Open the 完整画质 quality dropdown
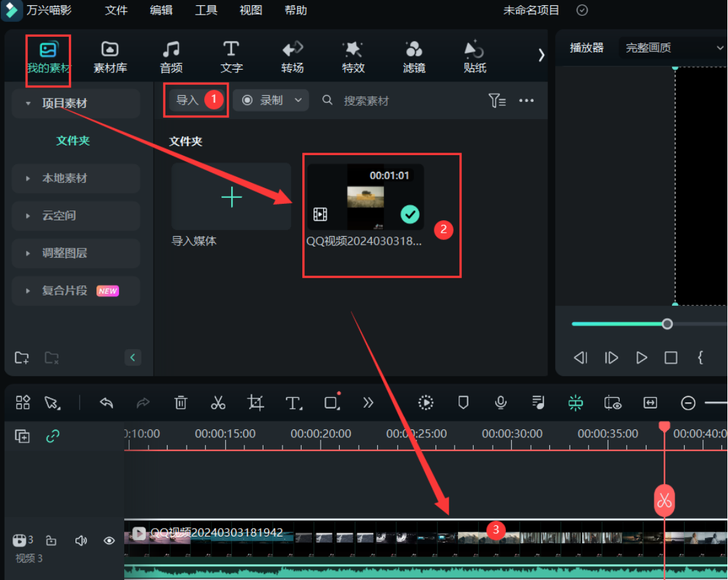This screenshot has width=728, height=580. tap(673, 48)
